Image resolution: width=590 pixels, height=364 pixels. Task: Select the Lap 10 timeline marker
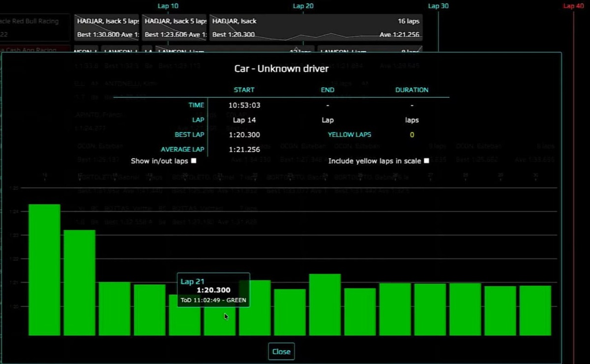[x=168, y=6]
